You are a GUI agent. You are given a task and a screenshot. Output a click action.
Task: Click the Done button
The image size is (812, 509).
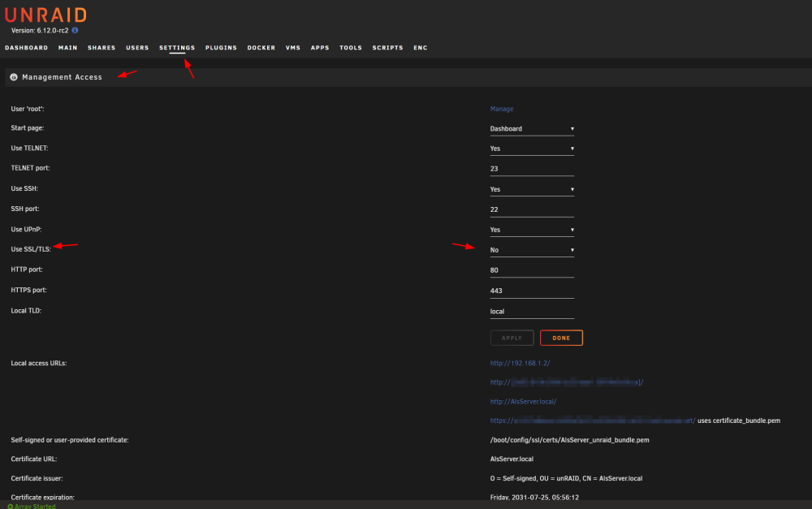coord(561,339)
